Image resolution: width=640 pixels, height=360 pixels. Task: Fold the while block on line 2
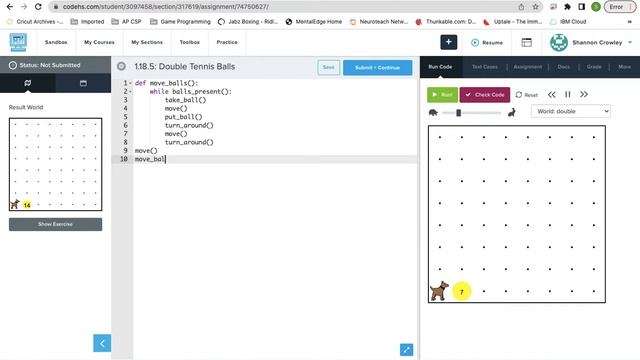pyautogui.click(x=131, y=91)
